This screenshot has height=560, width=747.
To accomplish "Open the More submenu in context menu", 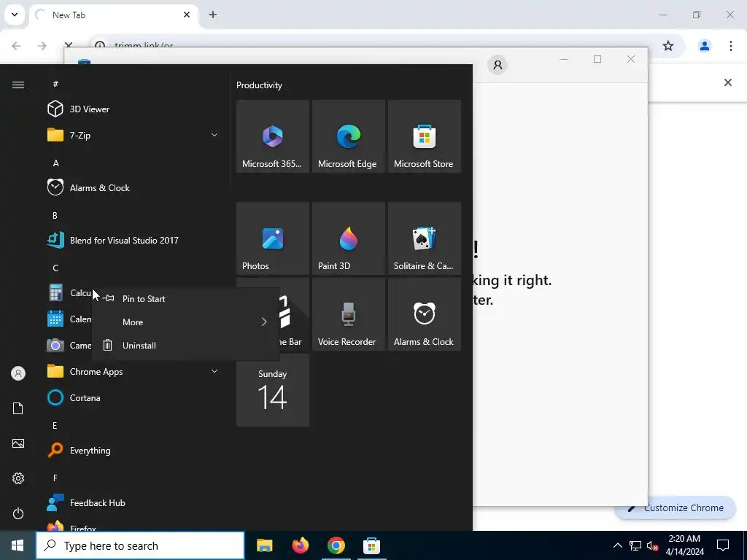I will (x=185, y=322).
